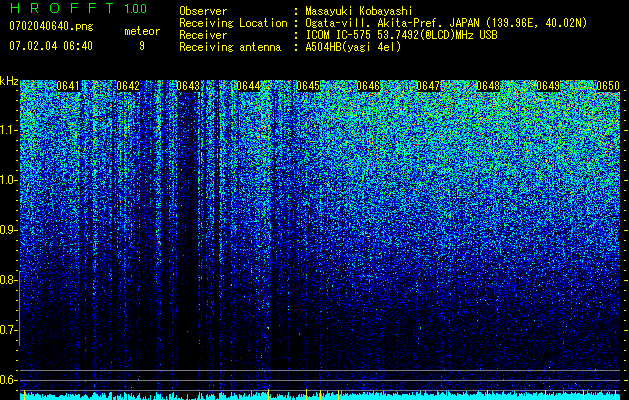This screenshot has width=629, height=400.
Task: Click the HROFFT 1.0.0 title text
Action: pos(78,8)
